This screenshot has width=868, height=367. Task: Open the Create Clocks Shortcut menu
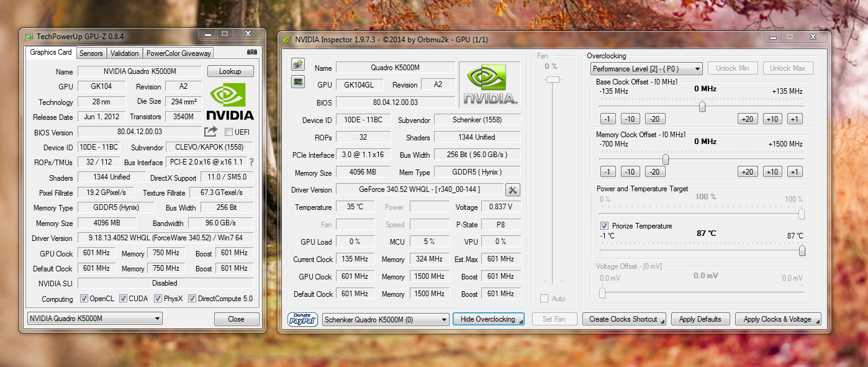click(624, 319)
